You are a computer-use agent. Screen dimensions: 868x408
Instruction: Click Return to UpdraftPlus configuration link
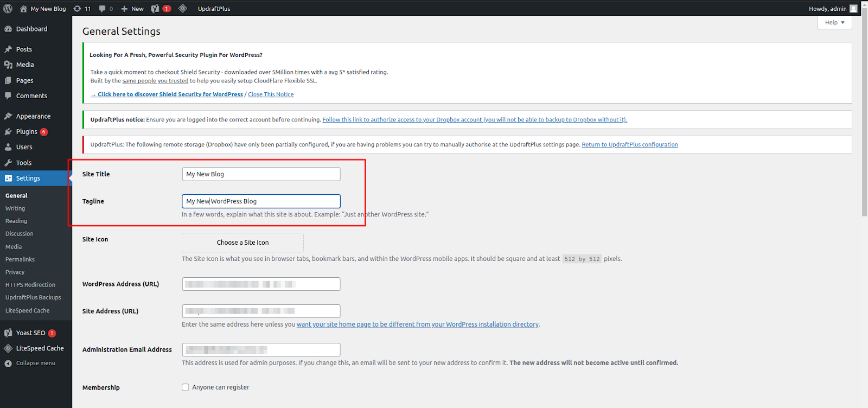tap(630, 145)
